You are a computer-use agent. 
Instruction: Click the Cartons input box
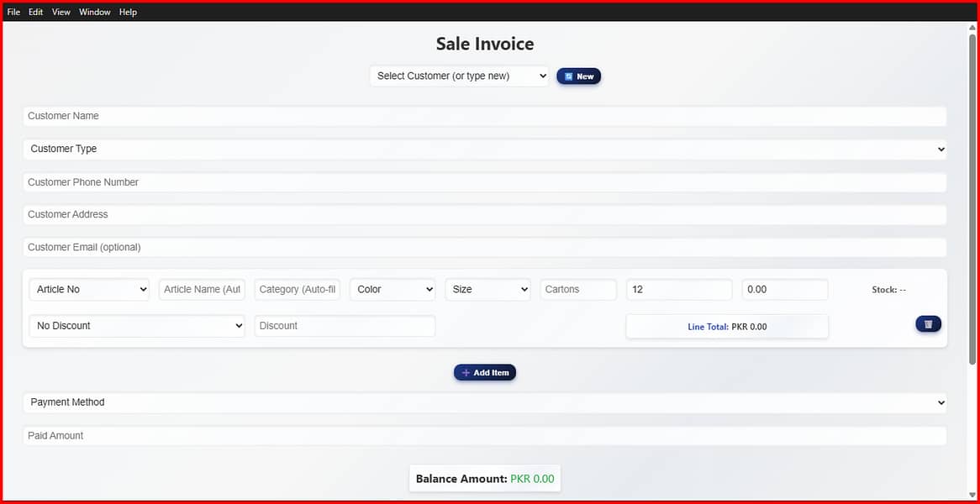577,289
